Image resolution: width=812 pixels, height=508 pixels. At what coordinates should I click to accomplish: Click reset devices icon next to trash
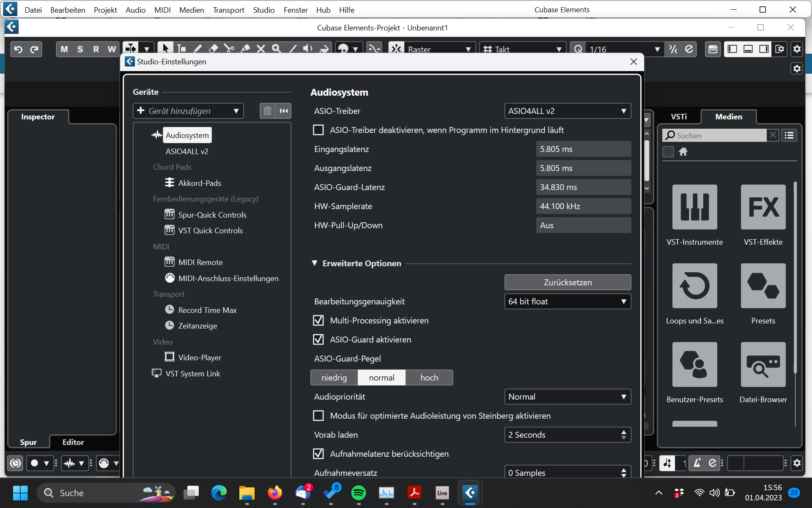pyautogui.click(x=283, y=111)
